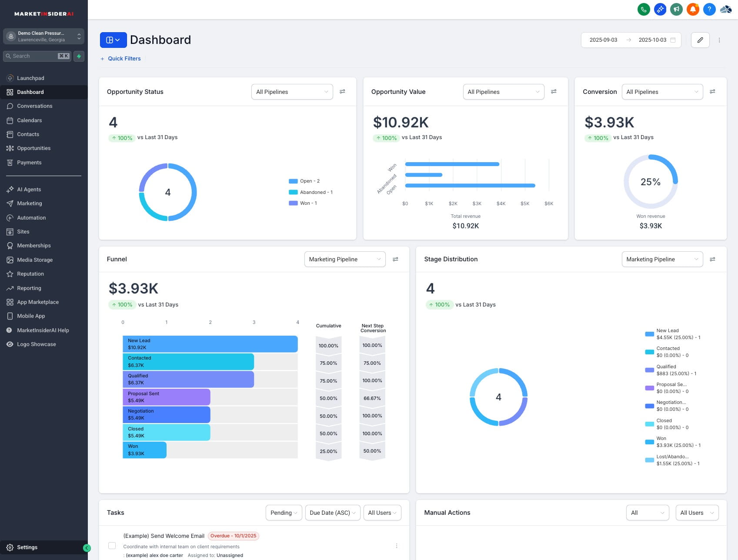This screenshot has height=560, width=738.
Task: Toggle the Open legend item in Opportunity Status
Action: pos(304,181)
